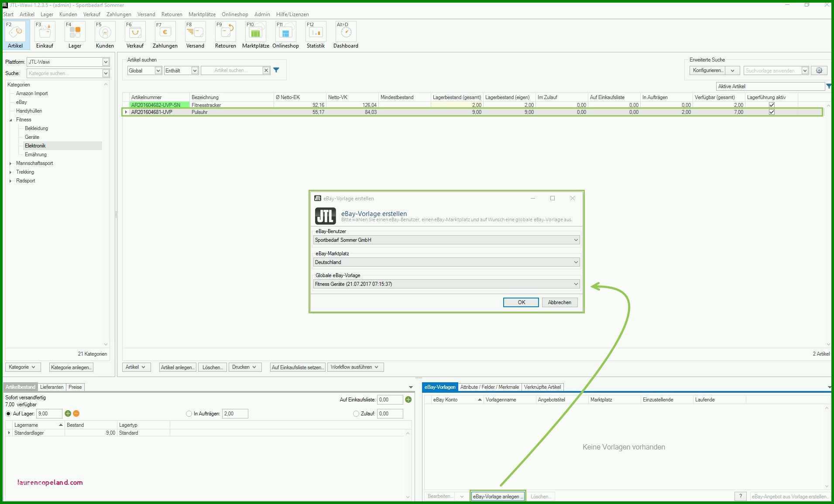Toggle Lagerführung aktiv for Fitnesstracker row
834x504 pixels.
(772, 105)
